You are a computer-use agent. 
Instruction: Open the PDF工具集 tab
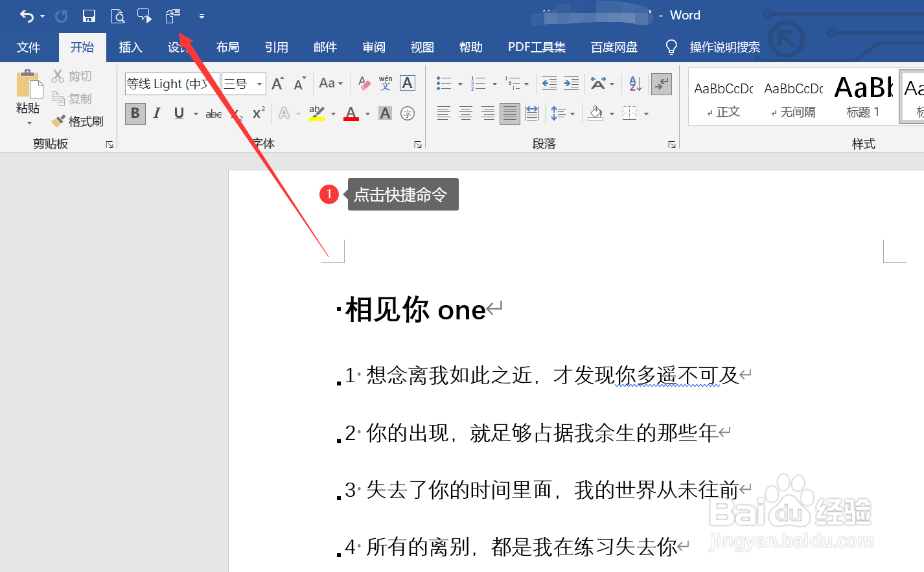(537, 47)
